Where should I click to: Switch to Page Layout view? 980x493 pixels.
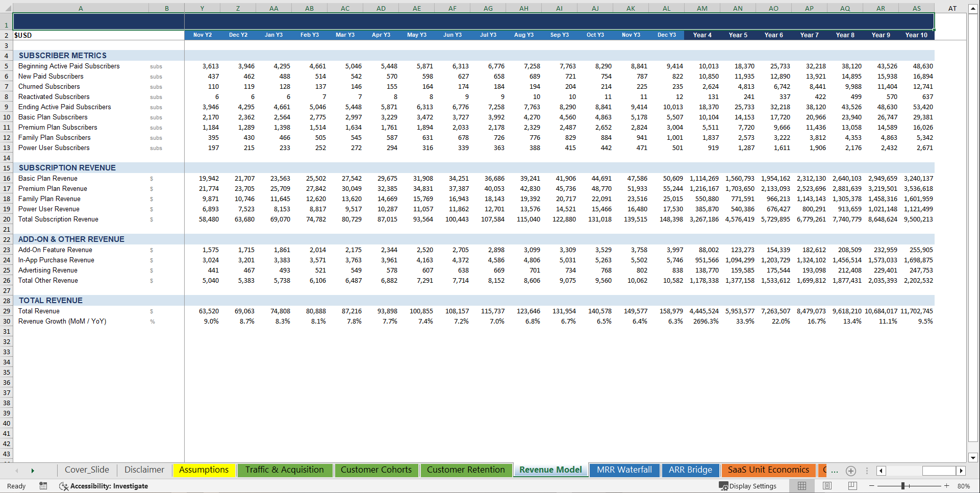(x=827, y=486)
